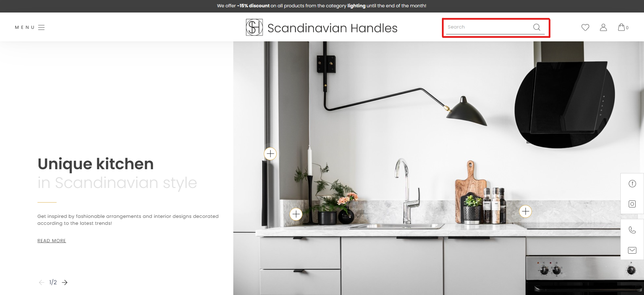The height and width of the screenshot is (295, 644).
Task: Open wishlist heart icon
Action: pos(585,27)
